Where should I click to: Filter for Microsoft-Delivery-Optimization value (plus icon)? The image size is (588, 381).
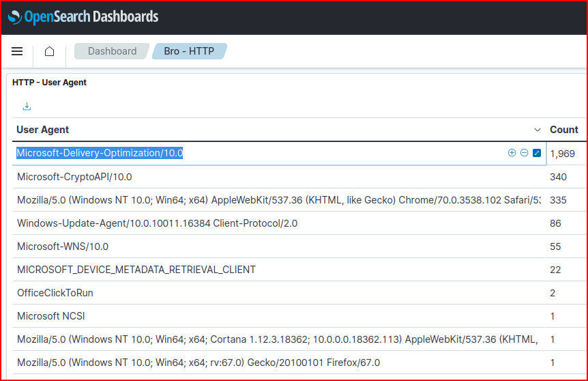(512, 153)
